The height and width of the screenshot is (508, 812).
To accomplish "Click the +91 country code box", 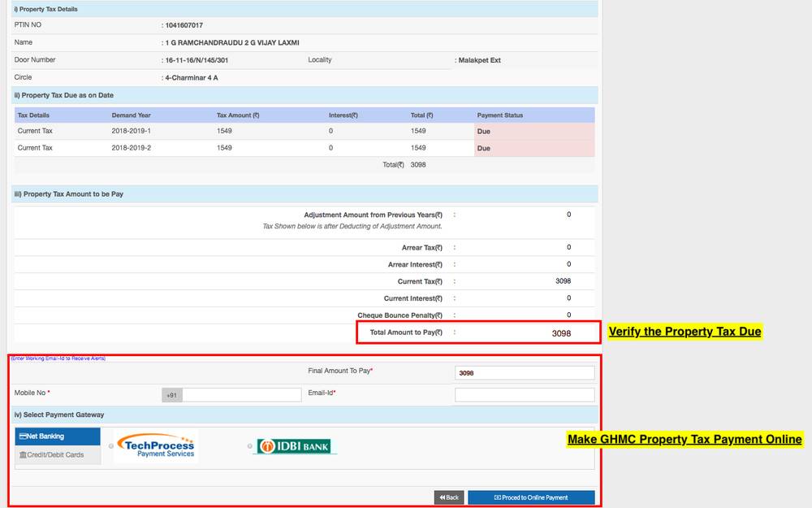I will click(171, 393).
